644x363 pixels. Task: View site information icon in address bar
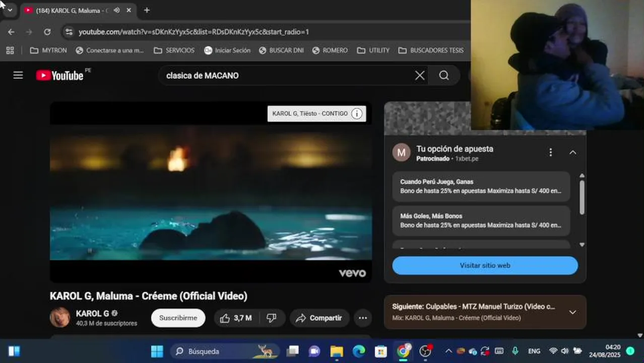[69, 32]
